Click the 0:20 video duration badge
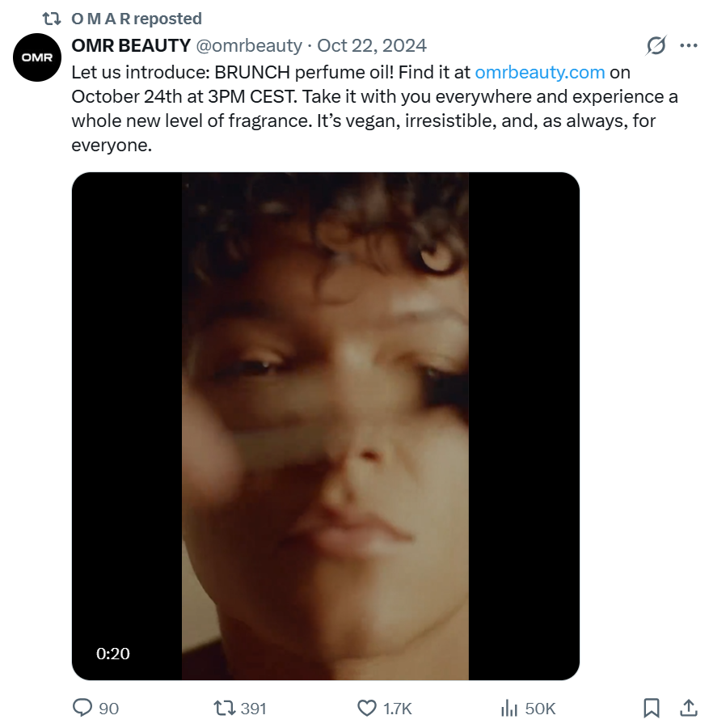The image size is (713, 728). point(113,654)
